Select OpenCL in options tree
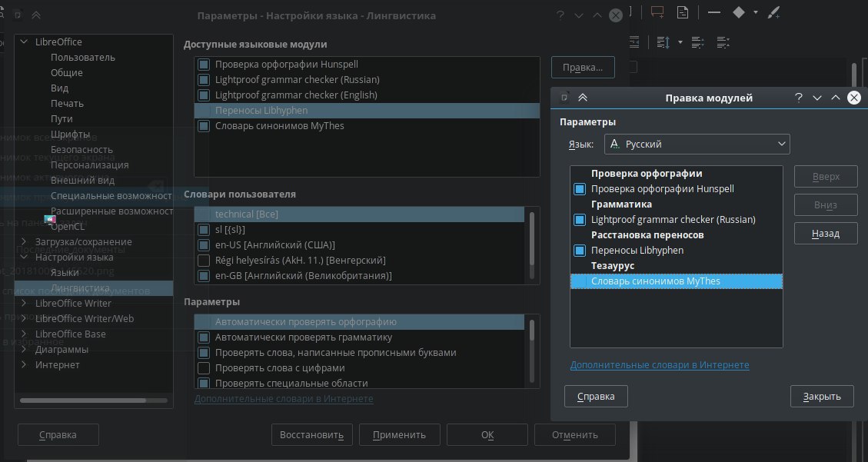 click(x=68, y=226)
